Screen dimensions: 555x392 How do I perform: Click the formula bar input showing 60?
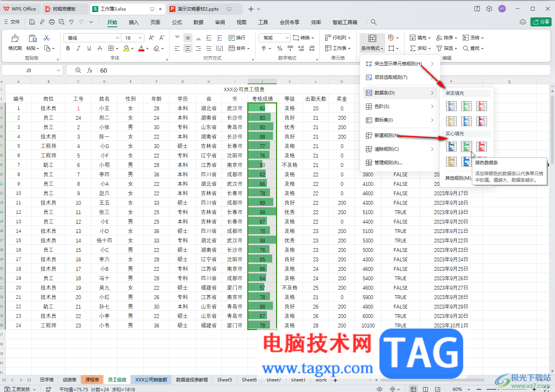(324, 70)
